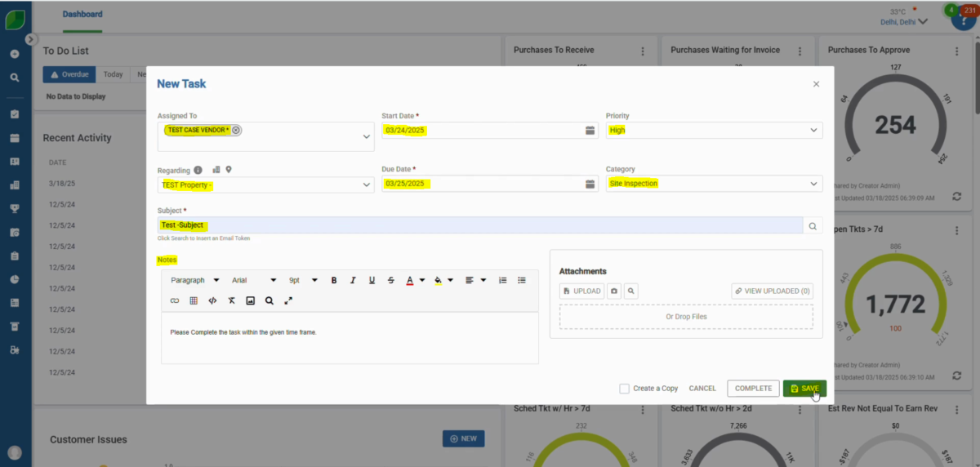Select the Overdue tab in To Do List
980x467 pixels.
coord(69,74)
